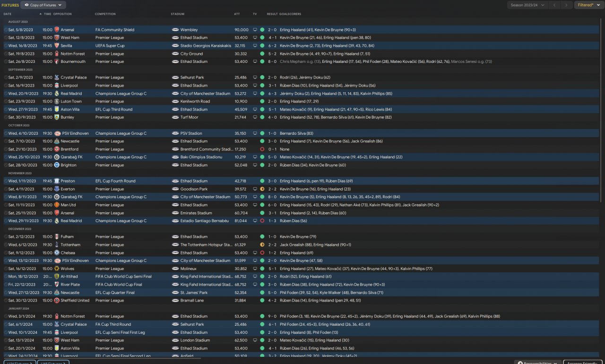
Task: Click the Luton Town club badge
Action: [57, 101]
